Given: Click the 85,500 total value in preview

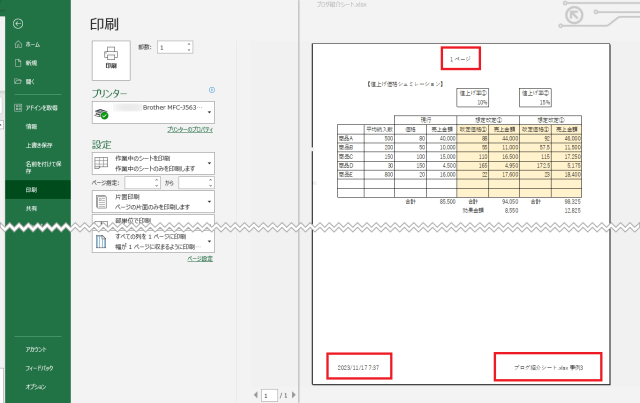Looking at the screenshot, I should pyautogui.click(x=448, y=201).
